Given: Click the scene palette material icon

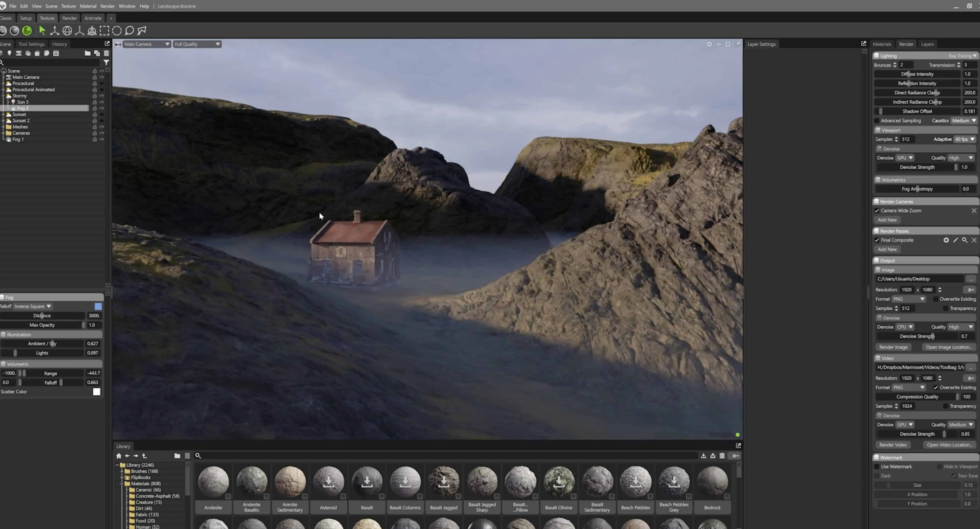Looking at the screenshot, I should [47, 53].
